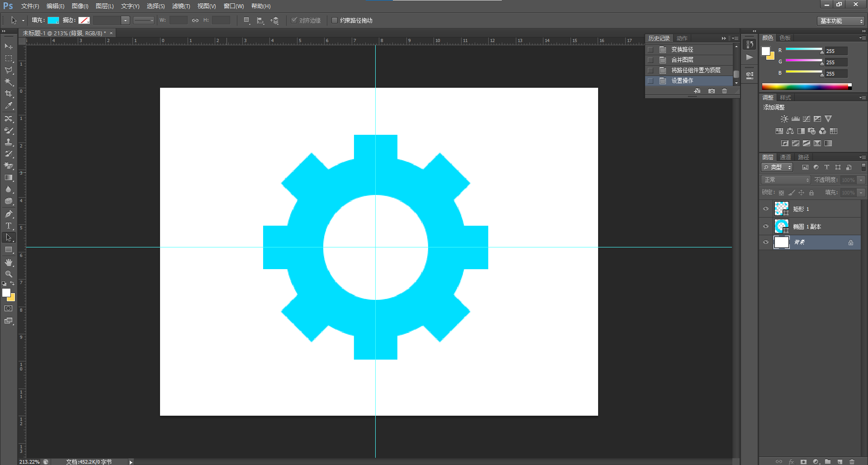Switch to the 样式 tab
The height and width of the screenshot is (465, 868).
[x=785, y=97]
